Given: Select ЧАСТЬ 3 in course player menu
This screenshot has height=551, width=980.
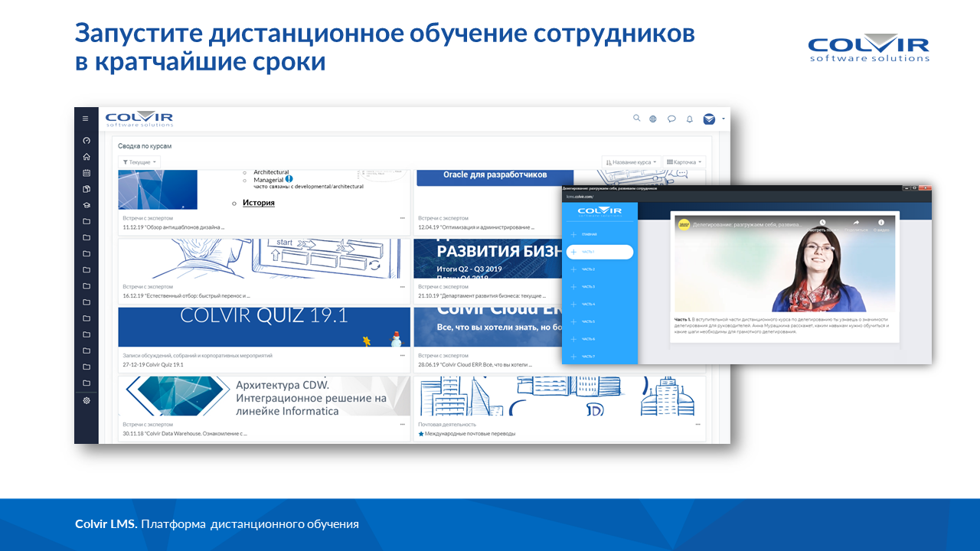Looking at the screenshot, I should pos(599,286).
